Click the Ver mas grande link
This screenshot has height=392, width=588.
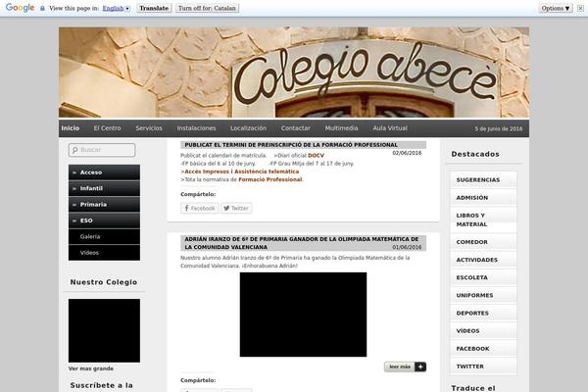(x=91, y=368)
